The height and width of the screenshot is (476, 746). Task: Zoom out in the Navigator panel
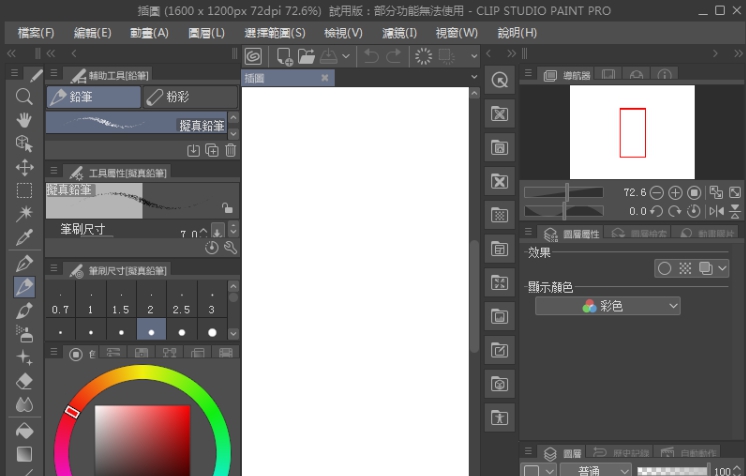point(657,193)
